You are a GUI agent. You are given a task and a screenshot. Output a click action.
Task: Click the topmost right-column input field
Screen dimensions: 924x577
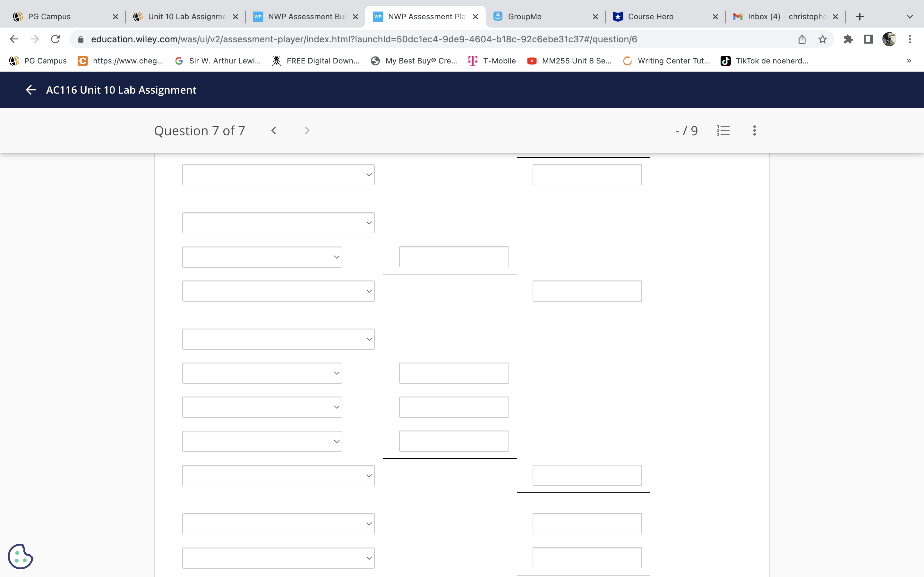(587, 175)
